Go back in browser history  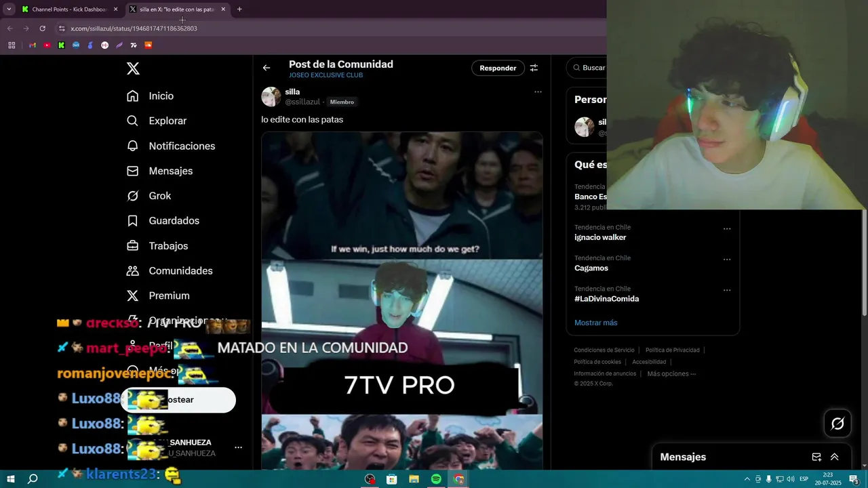9,28
